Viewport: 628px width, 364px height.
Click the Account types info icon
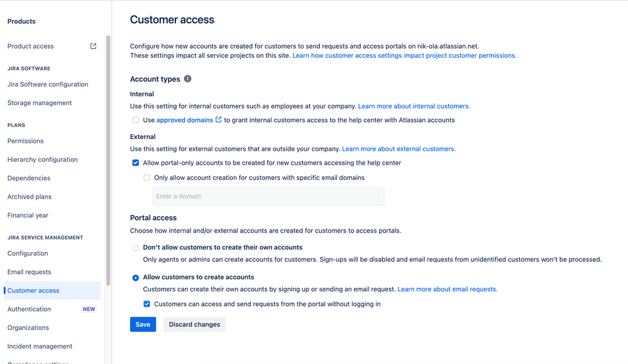(x=187, y=79)
